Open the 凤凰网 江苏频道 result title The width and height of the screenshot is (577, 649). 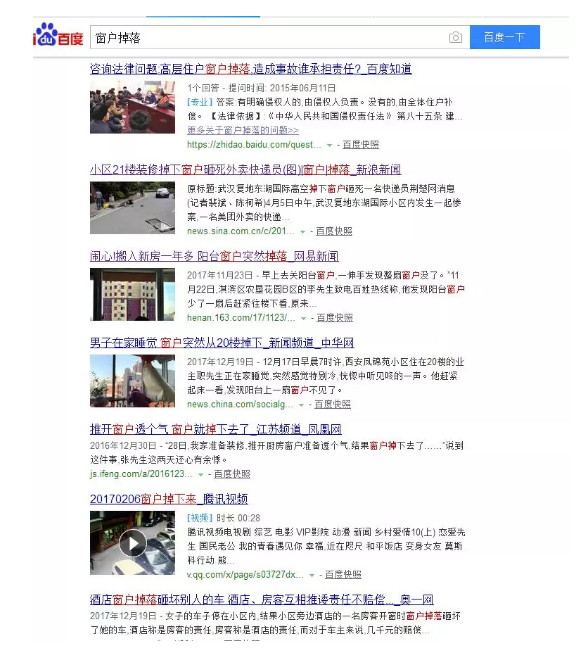[x=216, y=429]
